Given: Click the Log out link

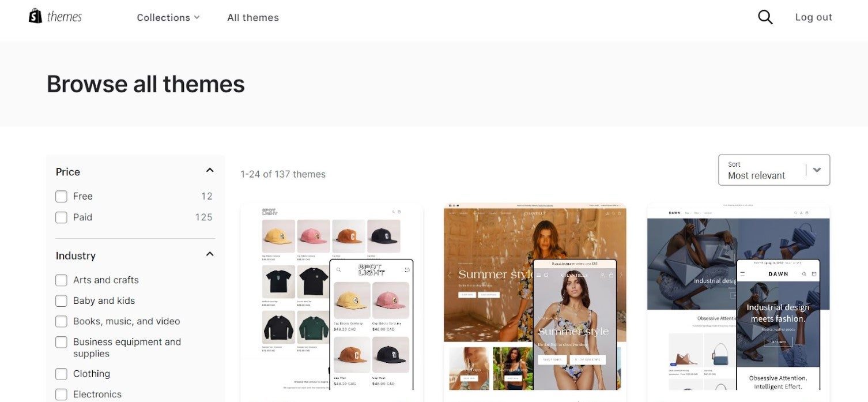Looking at the screenshot, I should (x=813, y=17).
